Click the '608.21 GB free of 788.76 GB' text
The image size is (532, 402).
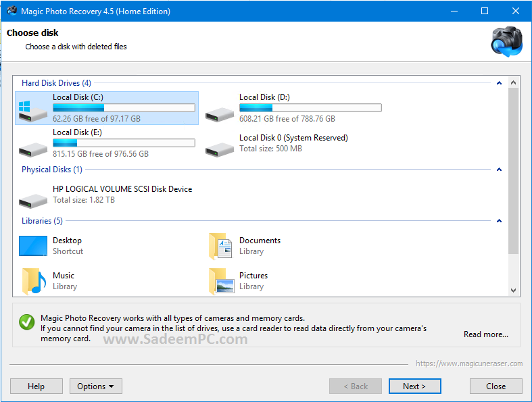(287, 119)
